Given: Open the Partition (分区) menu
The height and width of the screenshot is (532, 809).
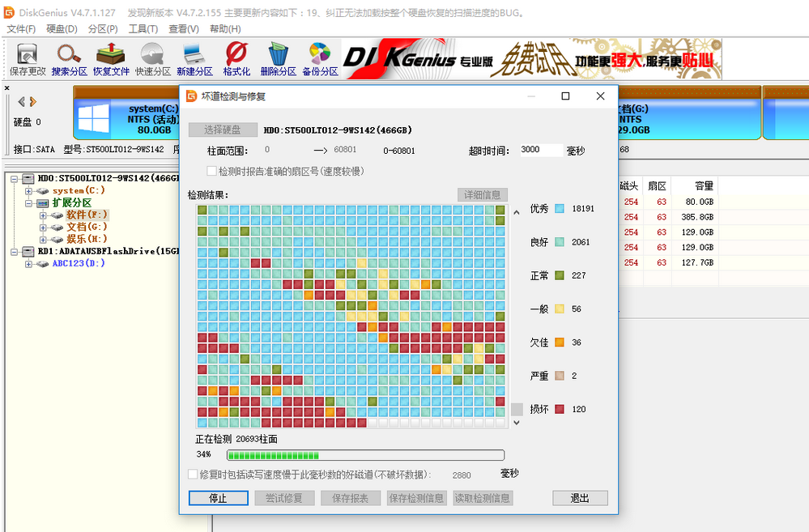Looking at the screenshot, I should point(103,29).
